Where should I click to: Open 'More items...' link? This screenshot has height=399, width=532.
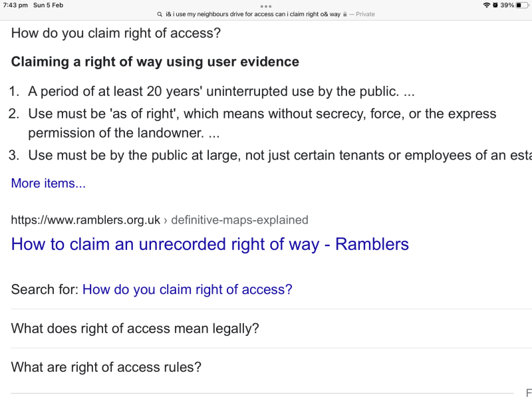pos(49,184)
